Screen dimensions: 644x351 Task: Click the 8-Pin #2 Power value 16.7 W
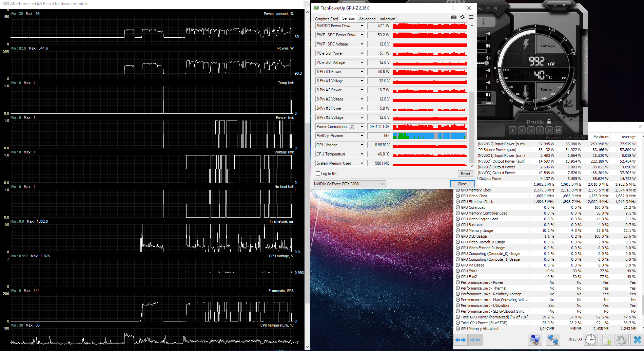(378, 90)
